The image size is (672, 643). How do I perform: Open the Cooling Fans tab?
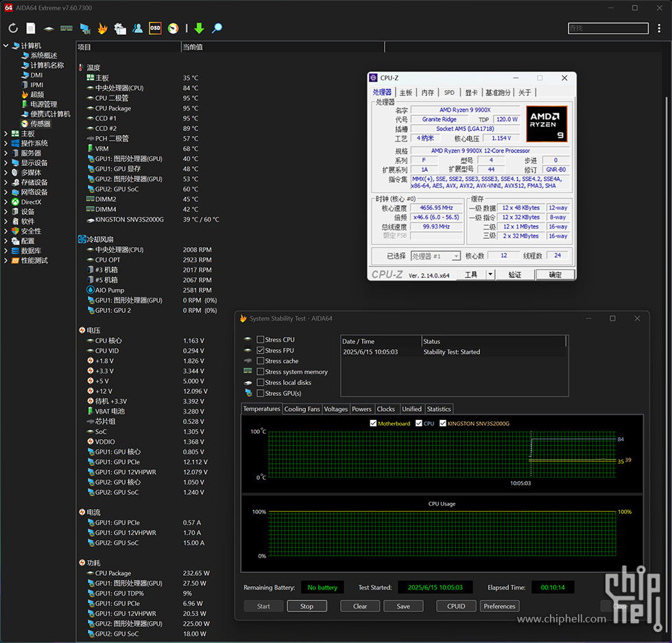pyautogui.click(x=302, y=409)
